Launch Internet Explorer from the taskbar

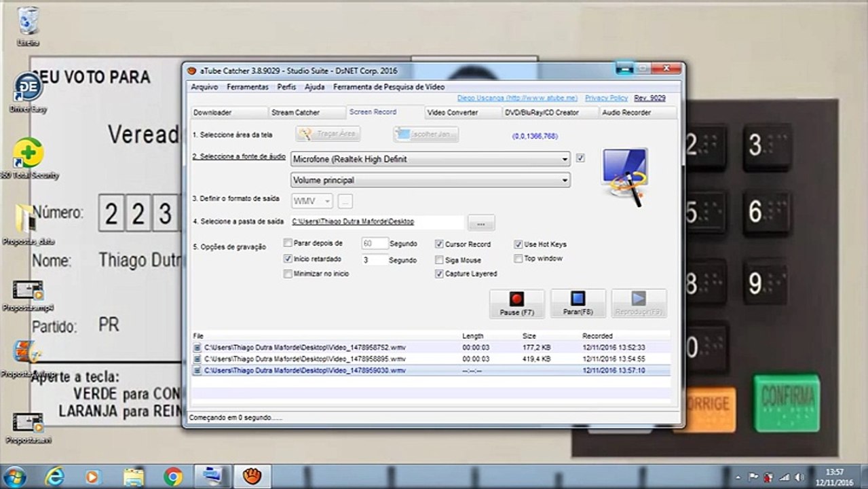pos(54,477)
